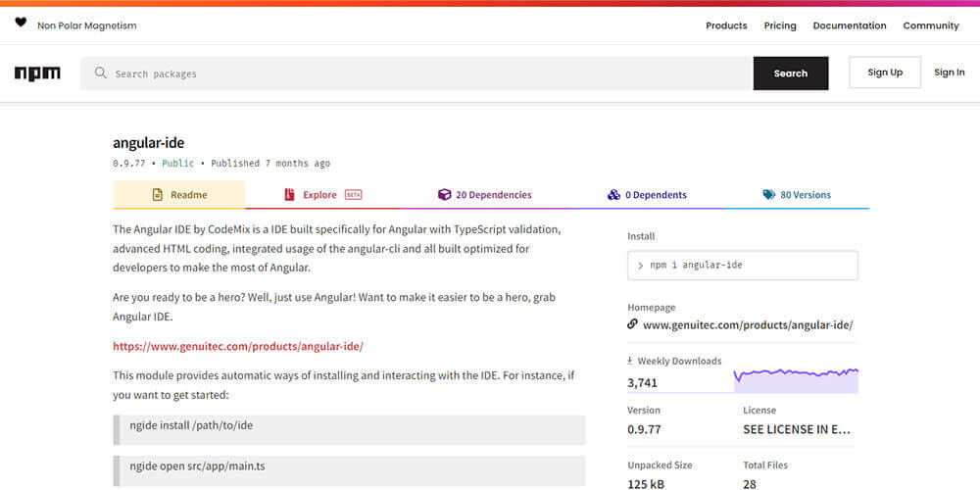Open the Products menu
The height and width of the screenshot is (490, 980).
(726, 25)
